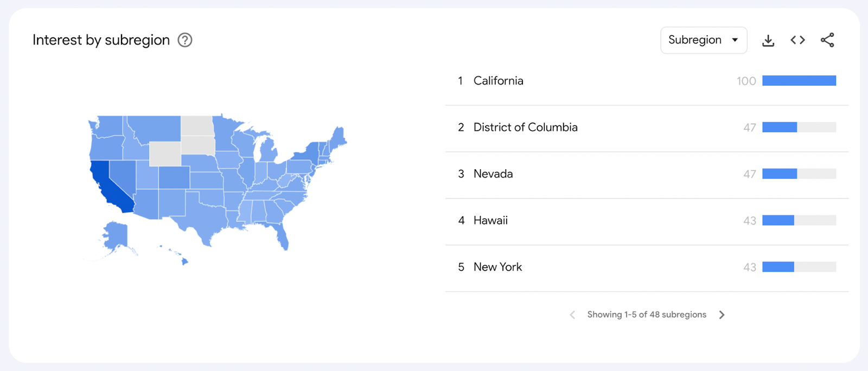The image size is (868, 371).
Task: Choose Hawaii from the ranked list
Action: (x=490, y=221)
